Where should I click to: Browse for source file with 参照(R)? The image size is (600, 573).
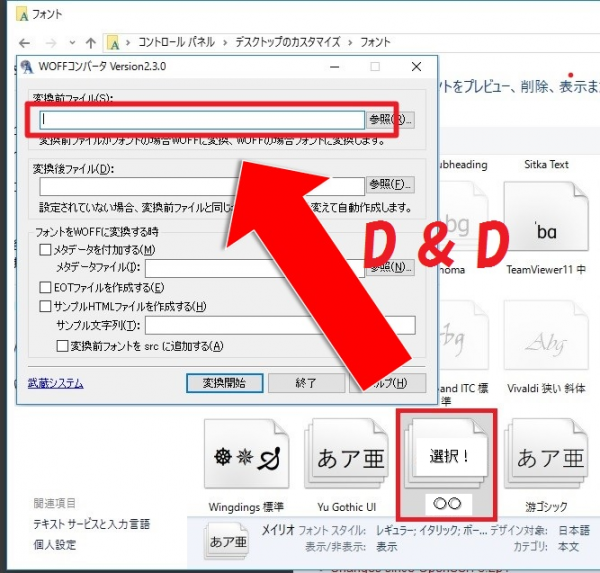(390, 120)
